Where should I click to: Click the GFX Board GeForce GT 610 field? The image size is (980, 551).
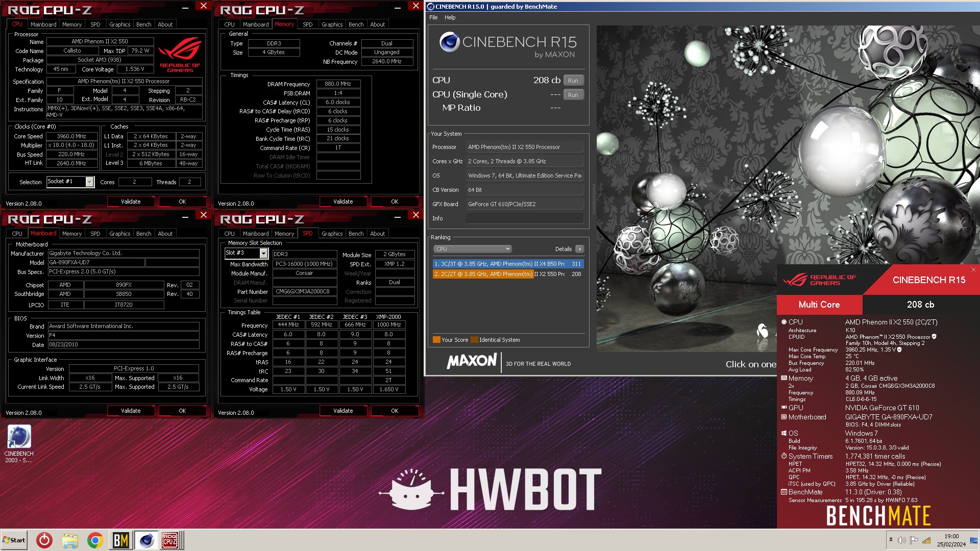pyautogui.click(x=525, y=204)
